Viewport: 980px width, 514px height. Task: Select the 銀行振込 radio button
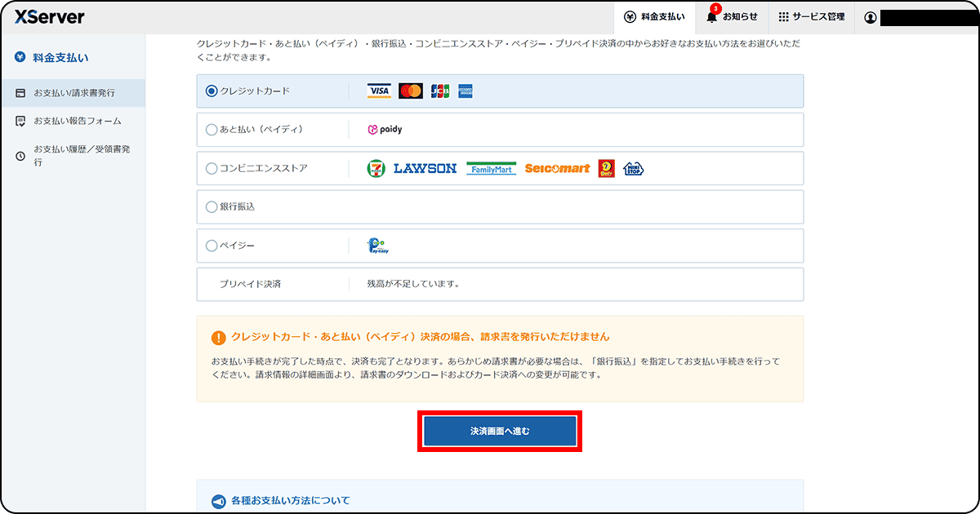212,207
